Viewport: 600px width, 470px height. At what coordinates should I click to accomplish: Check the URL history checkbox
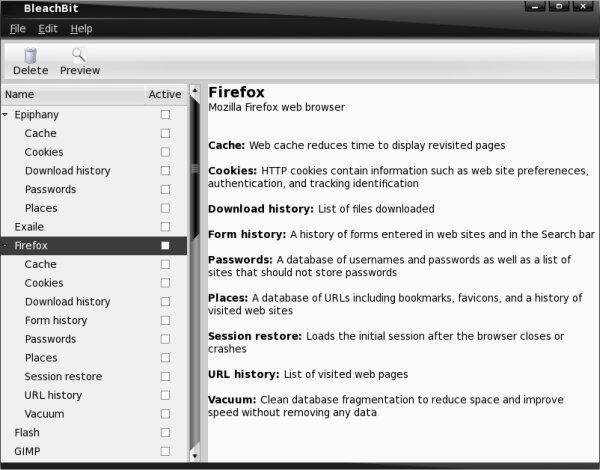[165, 395]
